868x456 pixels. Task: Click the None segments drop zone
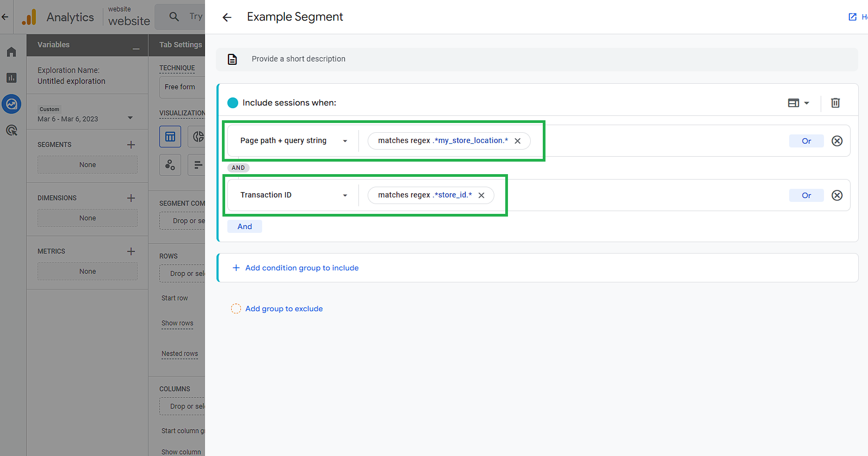click(88, 165)
